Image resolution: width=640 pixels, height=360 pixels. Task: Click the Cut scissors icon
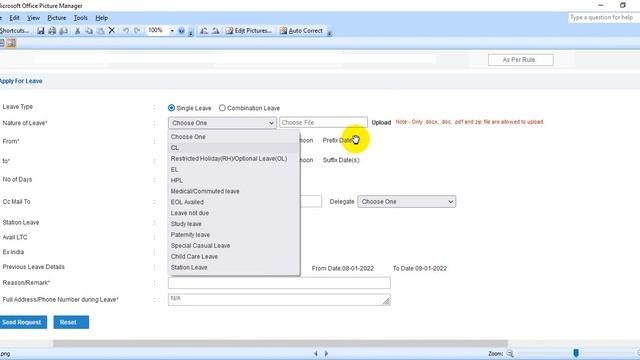[x=77, y=31]
